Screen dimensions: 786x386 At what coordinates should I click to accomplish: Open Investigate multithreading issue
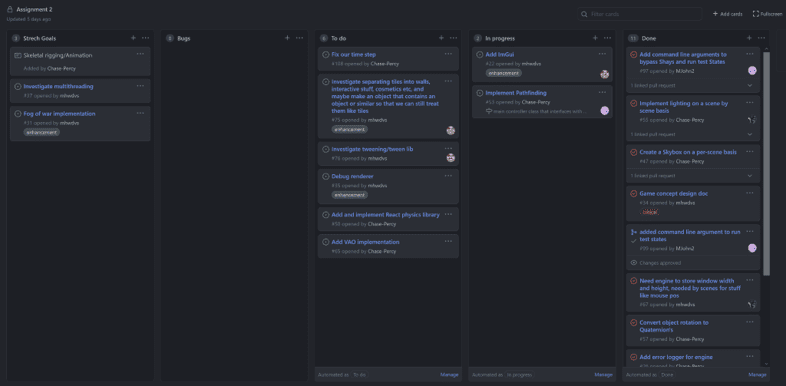pyautogui.click(x=58, y=86)
